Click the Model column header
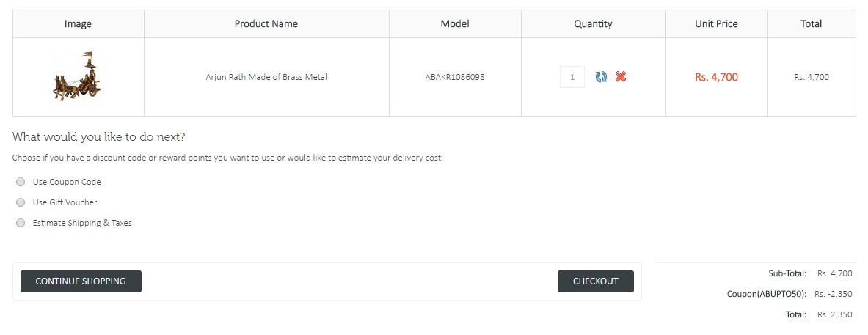The width and height of the screenshot is (868, 335). coord(455,24)
